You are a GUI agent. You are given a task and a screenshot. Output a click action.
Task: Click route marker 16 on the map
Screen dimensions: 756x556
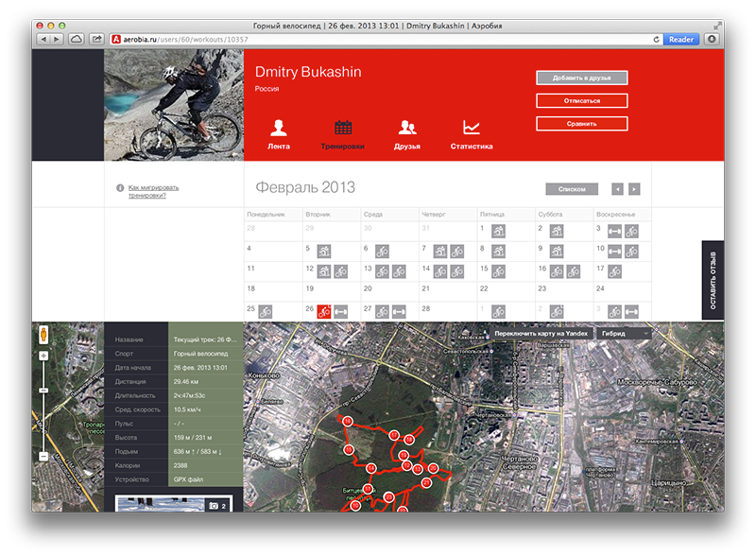[347, 421]
